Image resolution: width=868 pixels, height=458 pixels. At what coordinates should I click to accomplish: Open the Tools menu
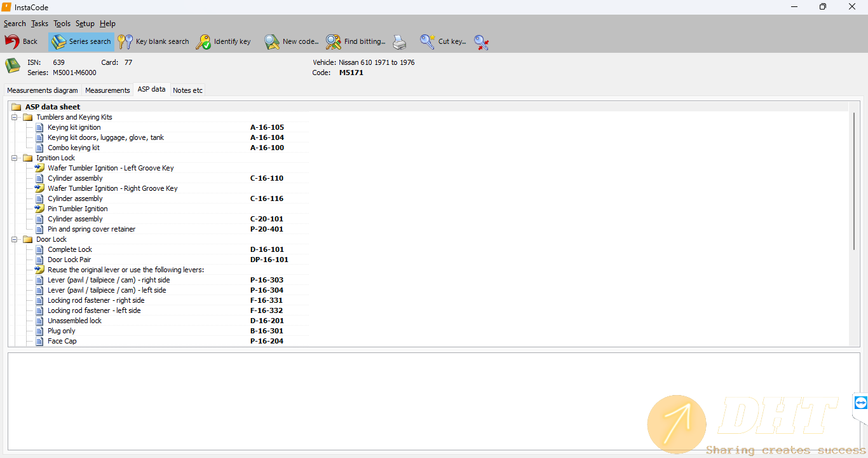62,24
